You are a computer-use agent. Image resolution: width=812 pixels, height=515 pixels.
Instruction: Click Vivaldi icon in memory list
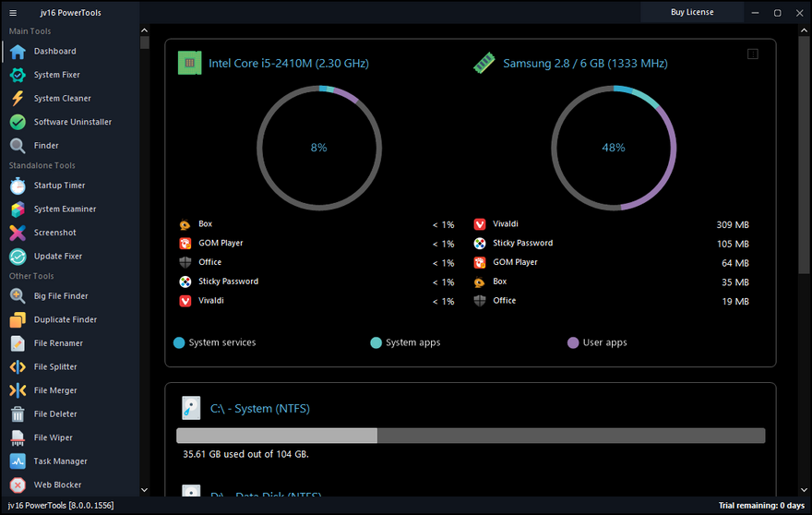(x=480, y=224)
